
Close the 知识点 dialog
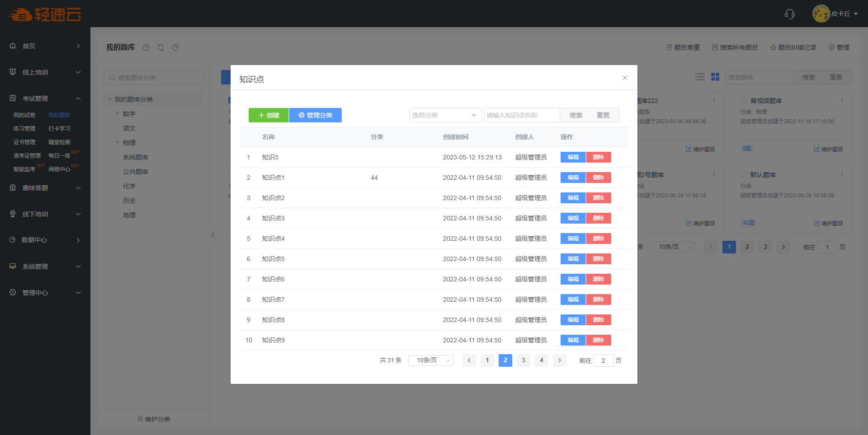pos(624,78)
